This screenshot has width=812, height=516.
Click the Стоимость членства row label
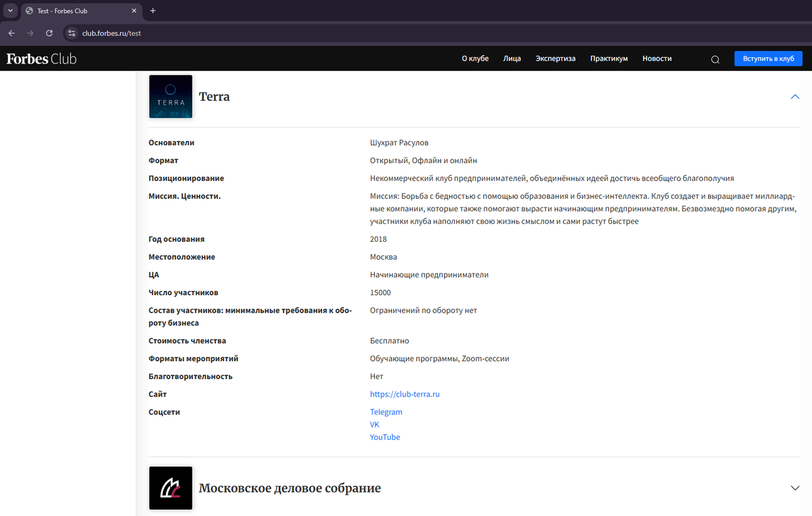pyautogui.click(x=187, y=341)
